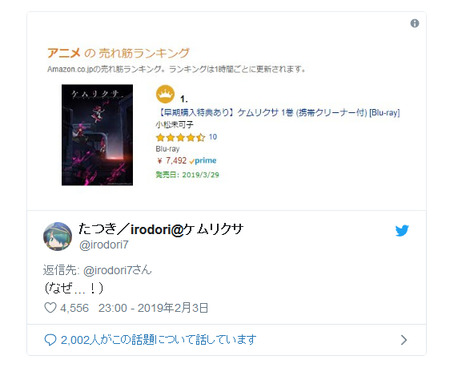This screenshot has height=368, width=450.
Task: Click the @irodori7 handle under display name
Action: click(104, 245)
